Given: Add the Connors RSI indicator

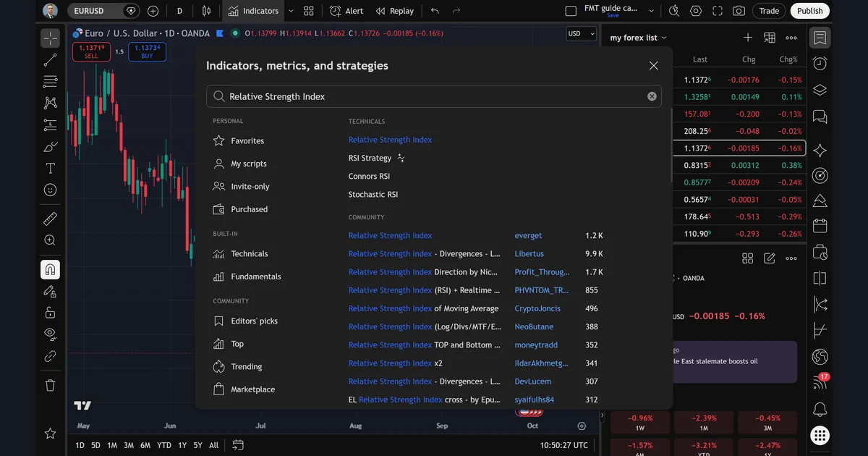Looking at the screenshot, I should [369, 177].
